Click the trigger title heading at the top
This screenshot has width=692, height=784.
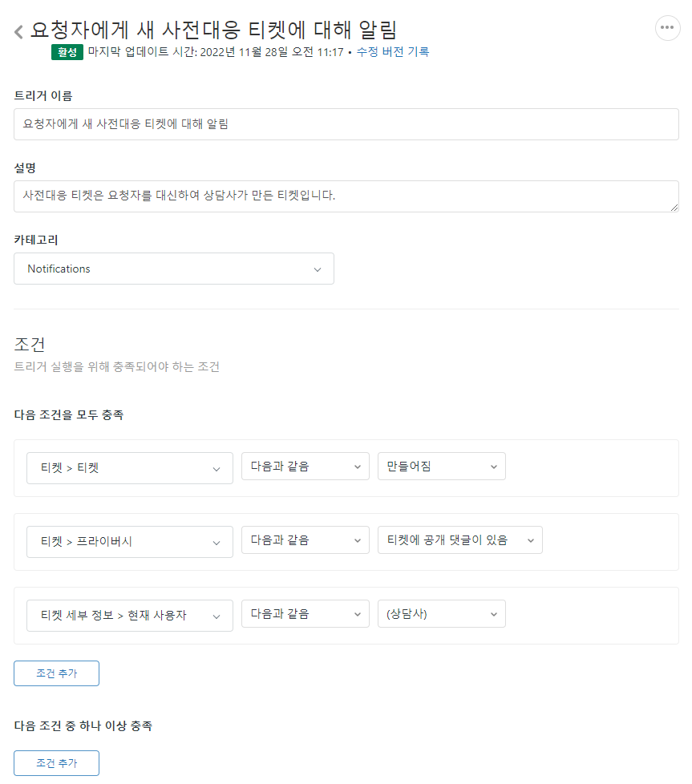pos(213,30)
